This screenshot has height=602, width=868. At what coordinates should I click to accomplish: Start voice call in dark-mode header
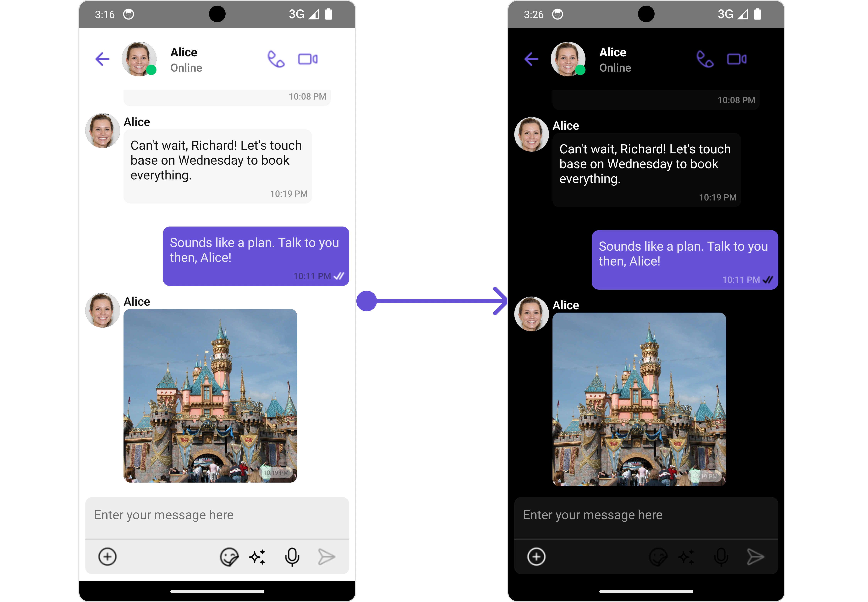[x=705, y=59]
